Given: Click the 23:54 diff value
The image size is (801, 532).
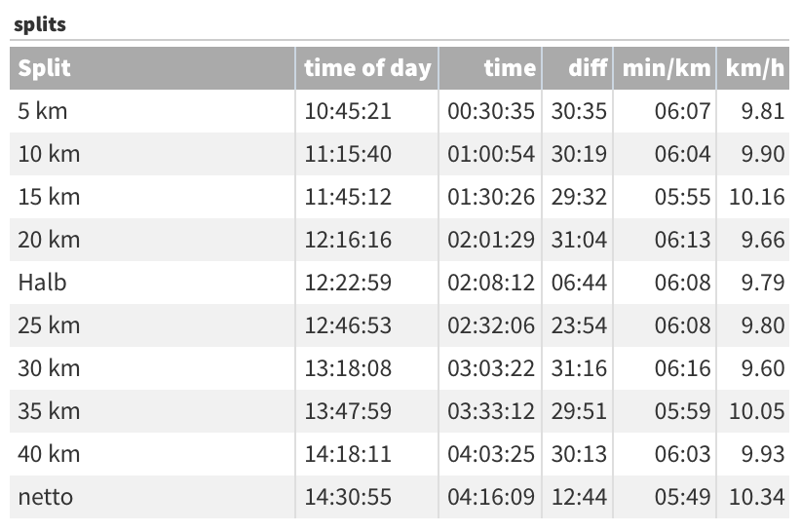Looking at the screenshot, I should 579,325.
